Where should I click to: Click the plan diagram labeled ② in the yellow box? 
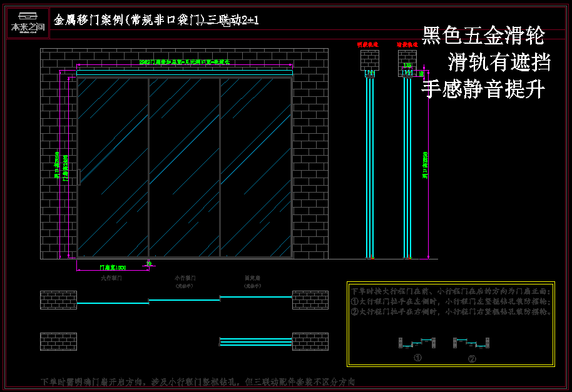[471, 343]
